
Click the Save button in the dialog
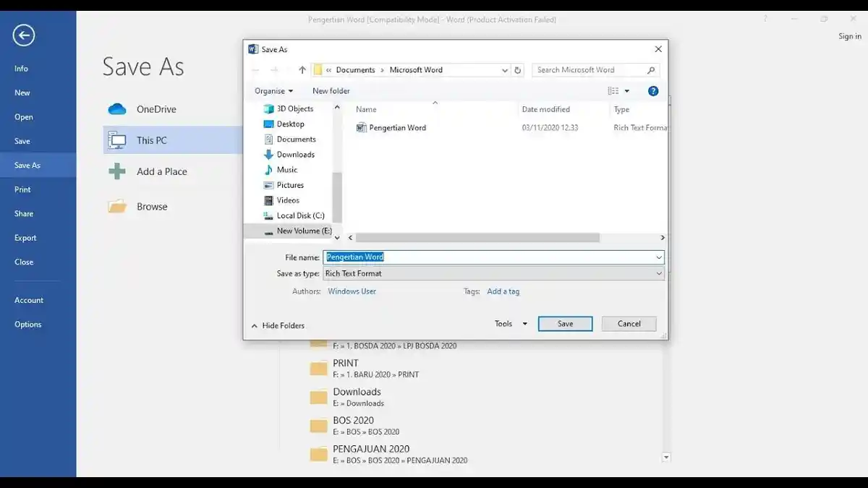point(565,324)
